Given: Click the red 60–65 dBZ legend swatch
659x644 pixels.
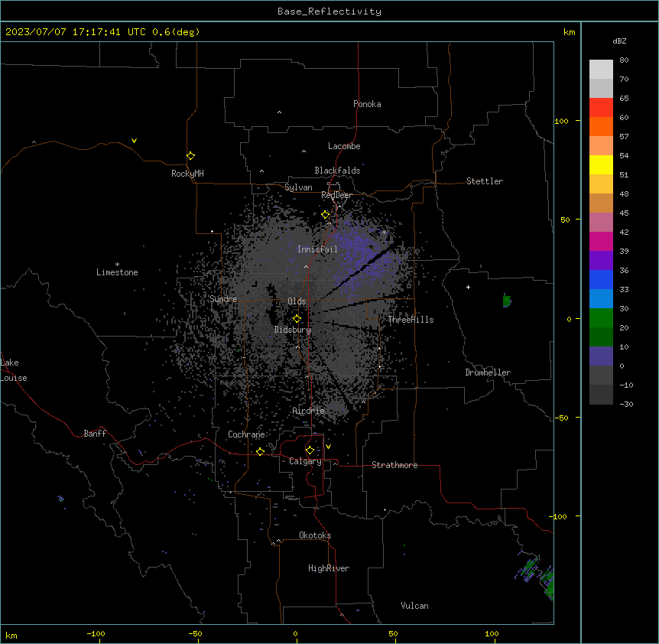Looking at the screenshot, I should pos(601,108).
